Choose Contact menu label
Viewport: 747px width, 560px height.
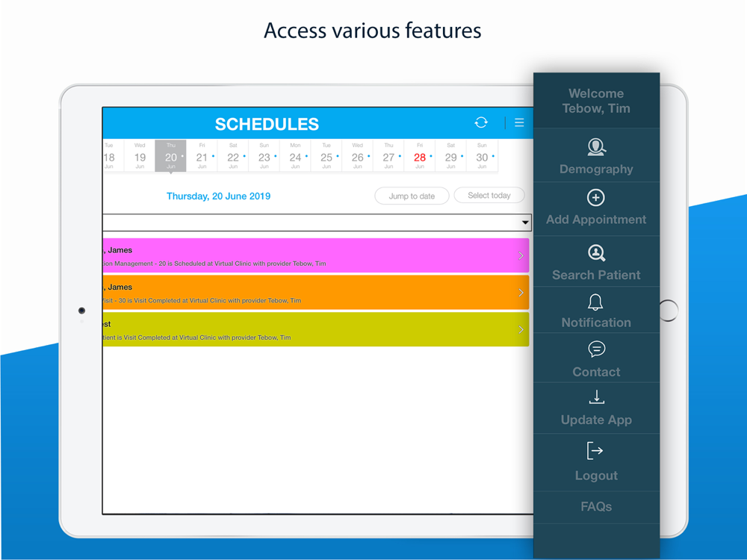pyautogui.click(x=596, y=372)
